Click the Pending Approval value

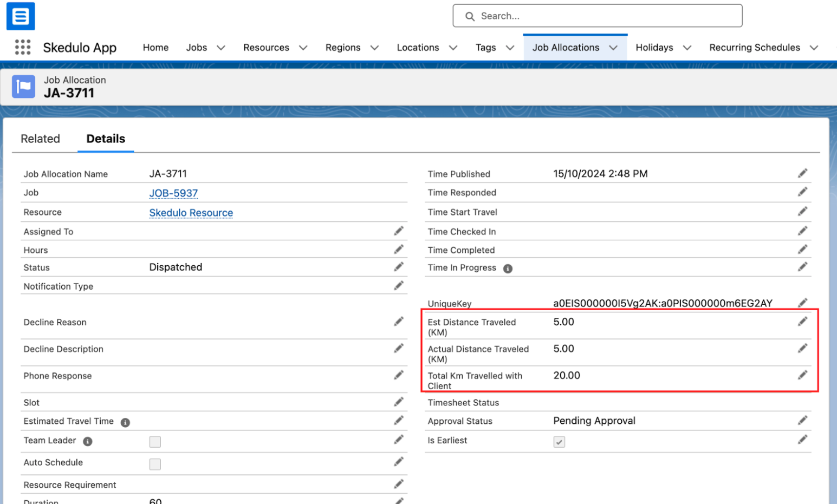pos(594,421)
